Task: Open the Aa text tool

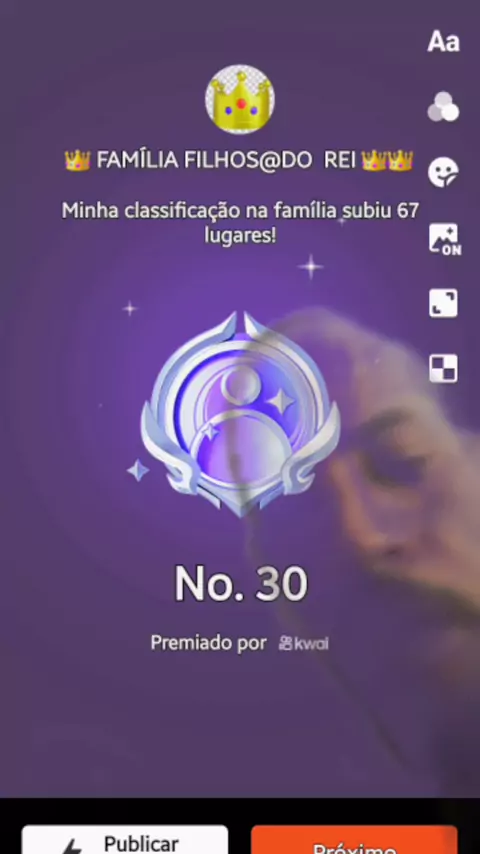Action: (443, 41)
